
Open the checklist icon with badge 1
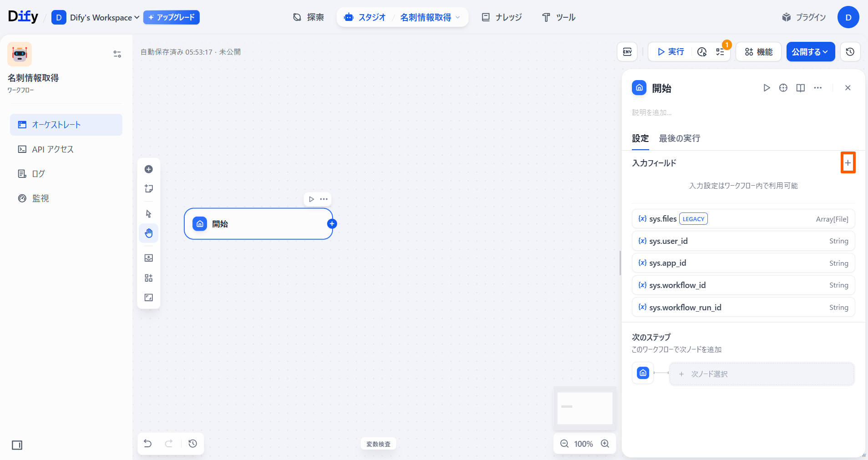click(720, 52)
